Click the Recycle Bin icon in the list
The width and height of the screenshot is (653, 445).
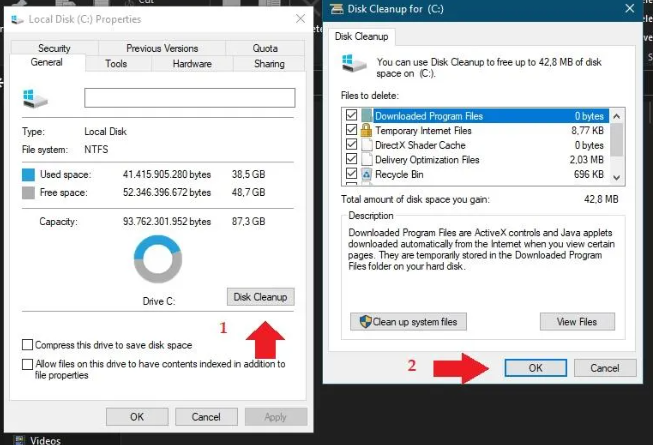pyautogui.click(x=366, y=174)
